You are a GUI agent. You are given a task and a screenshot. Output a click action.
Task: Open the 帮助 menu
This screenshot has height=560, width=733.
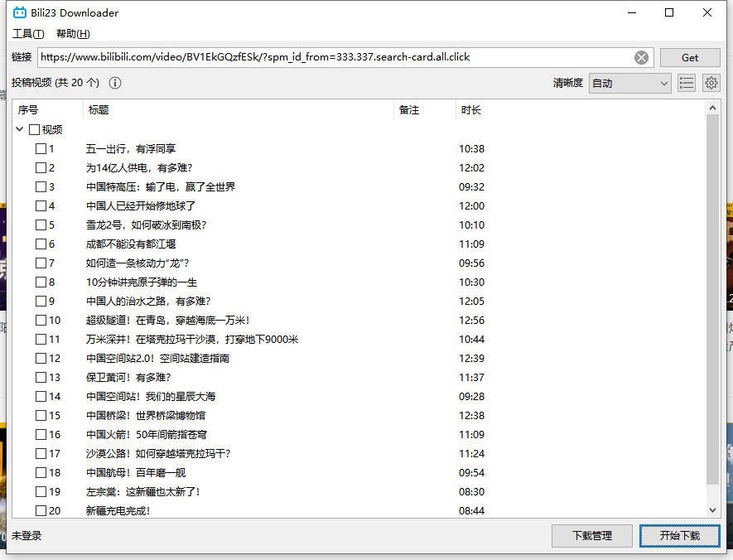tap(73, 34)
